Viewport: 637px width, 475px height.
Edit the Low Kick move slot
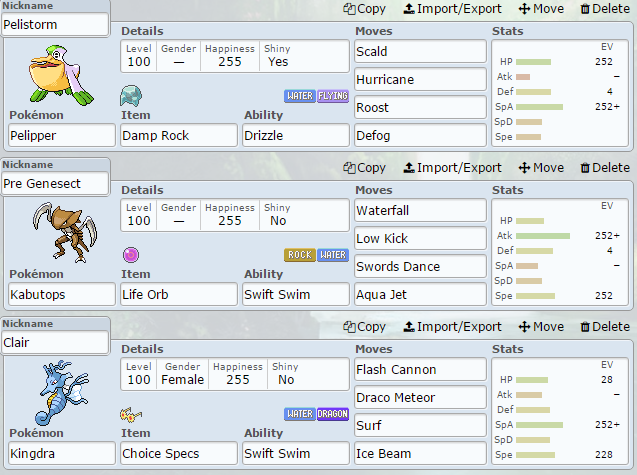(420, 238)
